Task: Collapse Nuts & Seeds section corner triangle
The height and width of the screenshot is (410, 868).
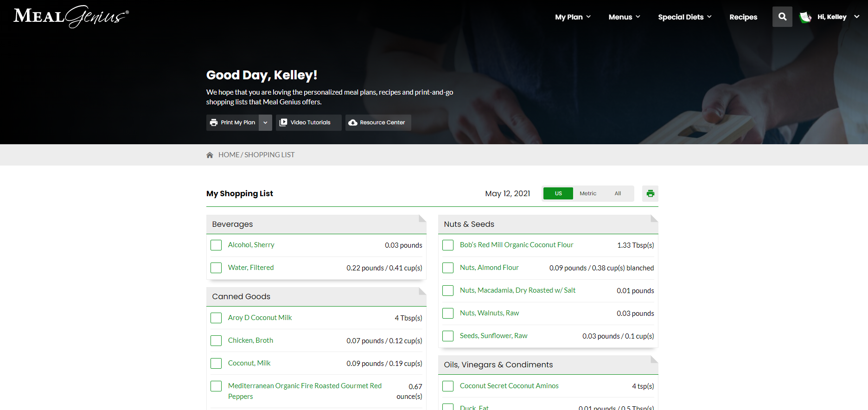Action: [x=654, y=218]
